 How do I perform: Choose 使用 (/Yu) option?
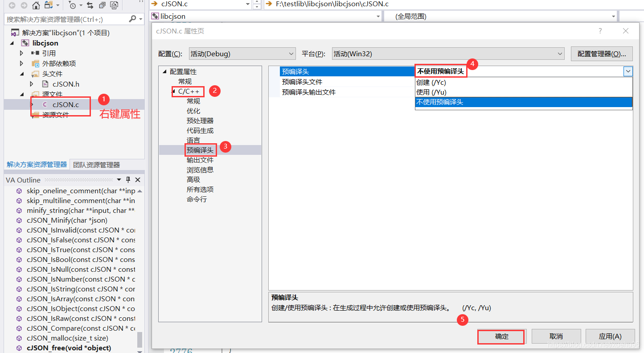coord(524,92)
